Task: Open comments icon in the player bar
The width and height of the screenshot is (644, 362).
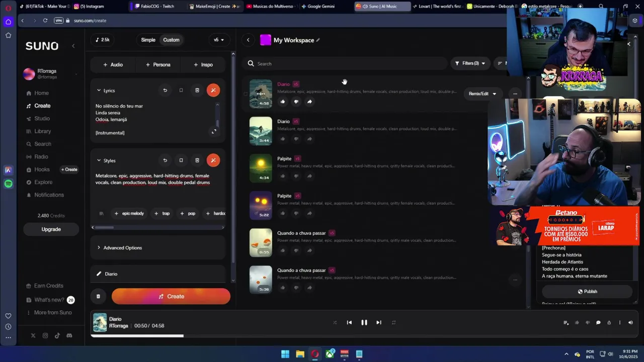Action: point(598,323)
